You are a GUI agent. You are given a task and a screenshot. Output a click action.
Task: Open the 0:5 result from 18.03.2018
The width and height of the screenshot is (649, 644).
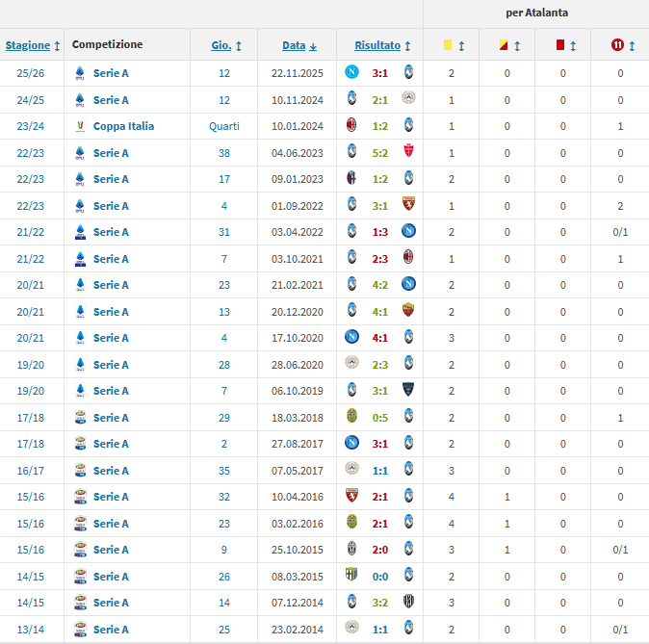point(379,418)
